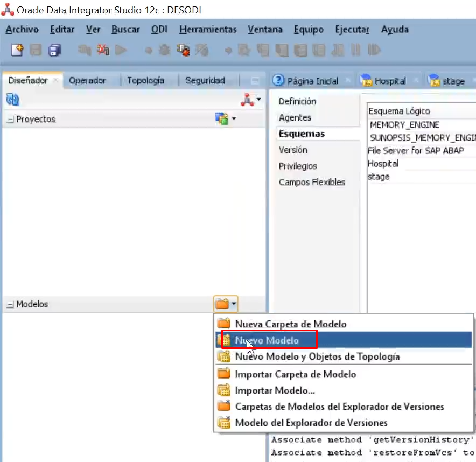Select Nuevo Modelo from the menu
This screenshot has width=476, height=462.
coord(344,340)
